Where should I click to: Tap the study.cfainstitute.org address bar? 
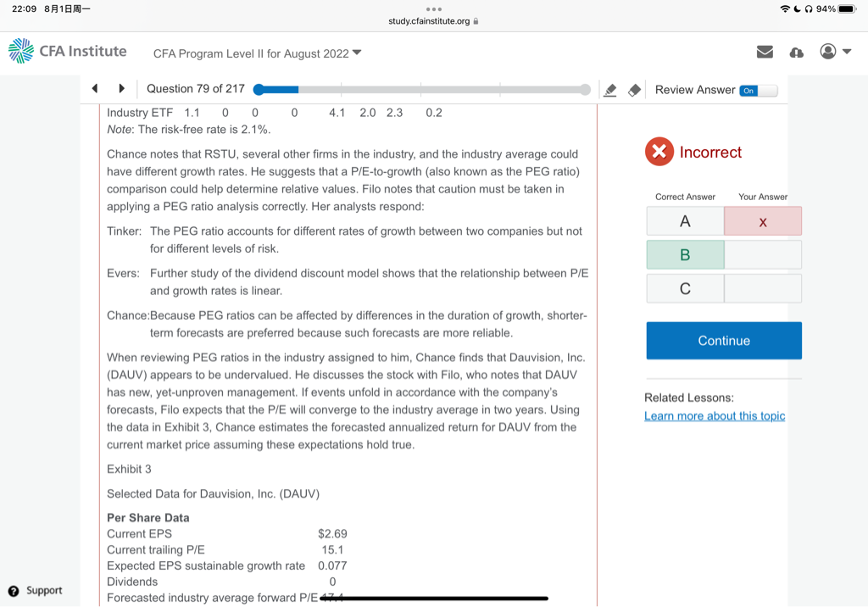[x=433, y=21]
